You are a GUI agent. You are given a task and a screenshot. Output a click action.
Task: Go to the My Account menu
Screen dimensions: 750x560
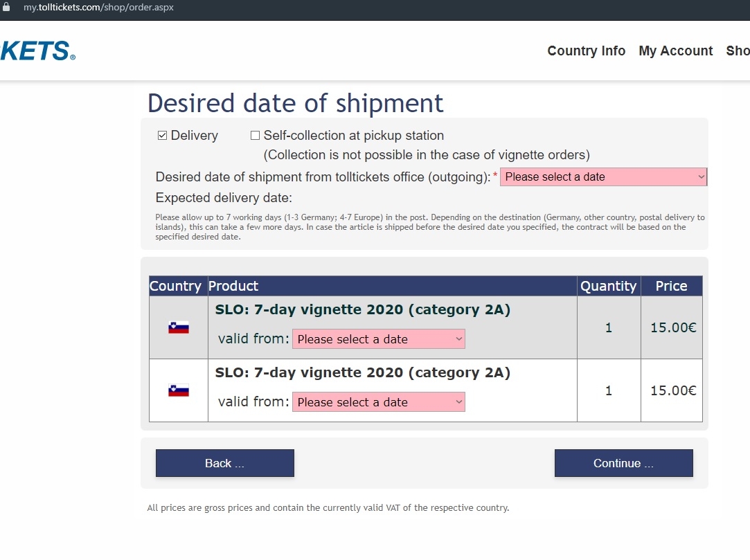tap(675, 51)
